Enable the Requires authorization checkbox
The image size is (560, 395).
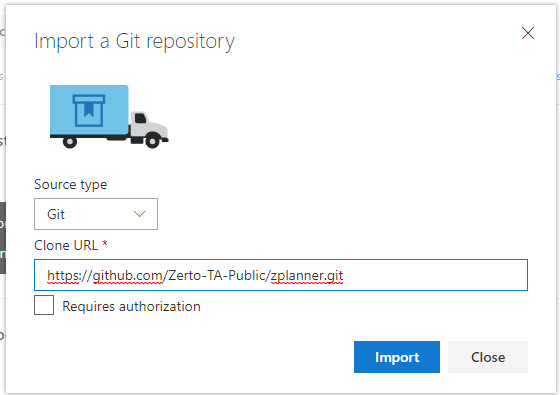tap(44, 305)
